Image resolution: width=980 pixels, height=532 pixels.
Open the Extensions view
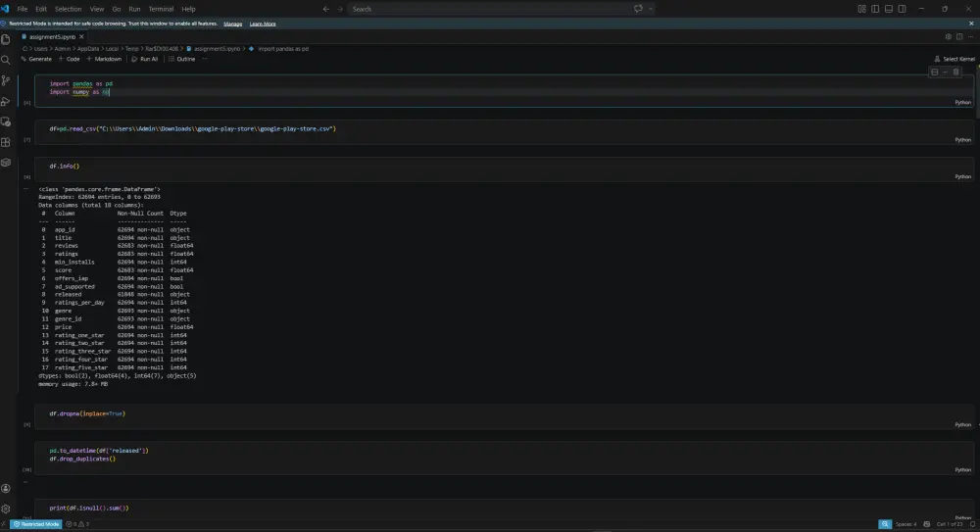[6, 142]
